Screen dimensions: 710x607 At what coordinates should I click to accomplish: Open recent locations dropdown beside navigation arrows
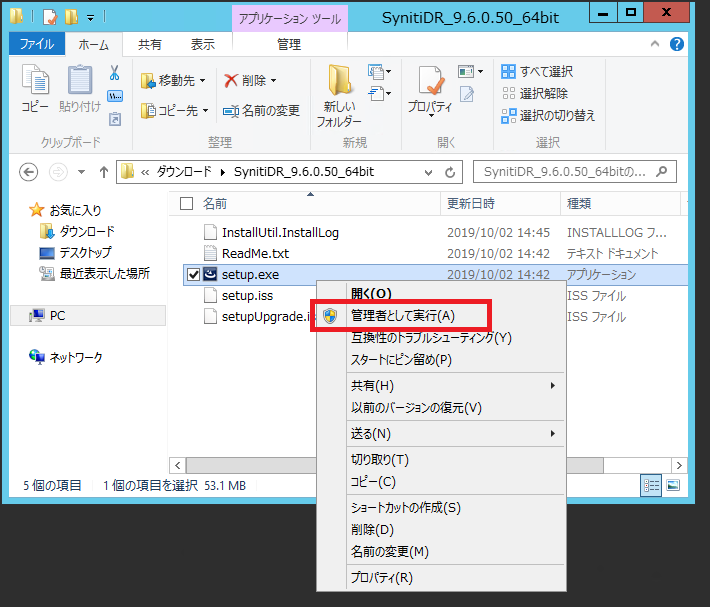(x=82, y=172)
